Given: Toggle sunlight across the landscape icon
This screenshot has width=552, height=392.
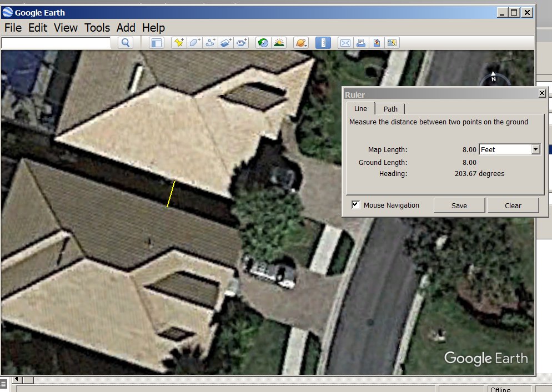Looking at the screenshot, I should (279, 43).
